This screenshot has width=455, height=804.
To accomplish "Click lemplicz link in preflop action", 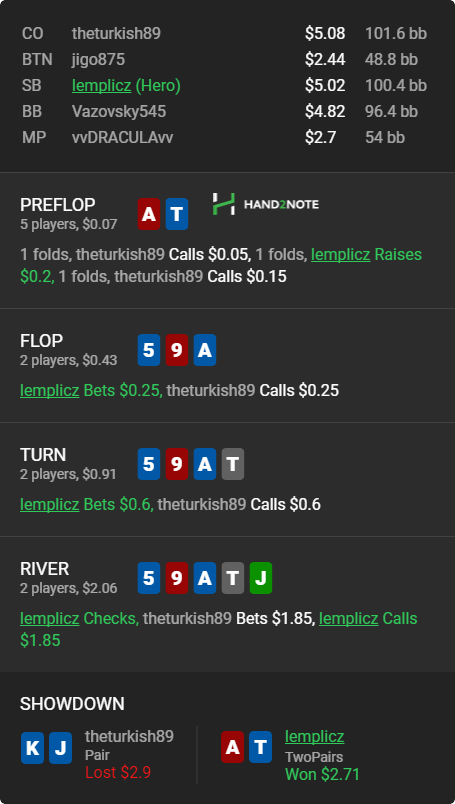I will coord(341,254).
